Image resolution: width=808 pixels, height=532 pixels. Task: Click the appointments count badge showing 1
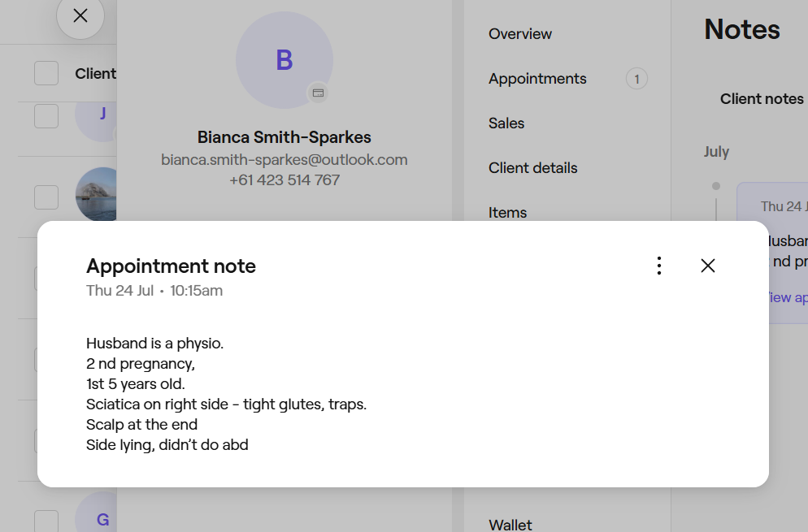(636, 79)
